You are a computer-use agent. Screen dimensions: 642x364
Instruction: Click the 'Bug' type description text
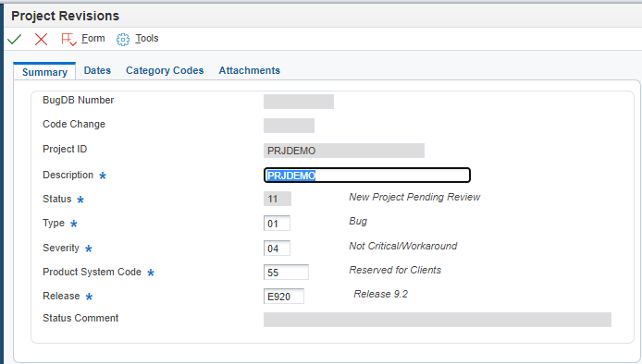[358, 221]
